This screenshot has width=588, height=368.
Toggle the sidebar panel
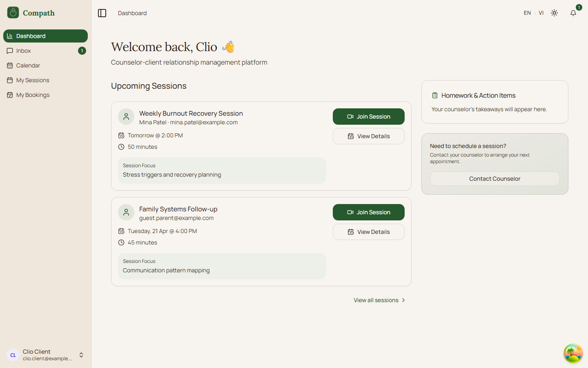[102, 13]
